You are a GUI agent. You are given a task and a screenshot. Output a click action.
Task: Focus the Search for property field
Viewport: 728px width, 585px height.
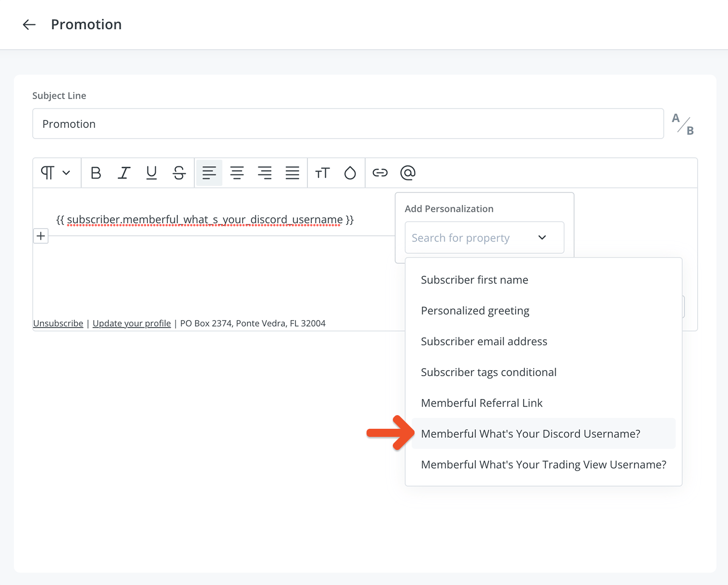click(x=484, y=238)
